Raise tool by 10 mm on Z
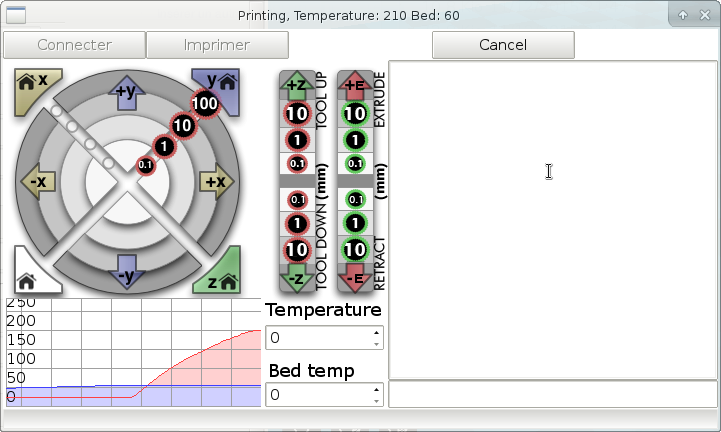The width and height of the screenshot is (721, 432). [x=297, y=113]
